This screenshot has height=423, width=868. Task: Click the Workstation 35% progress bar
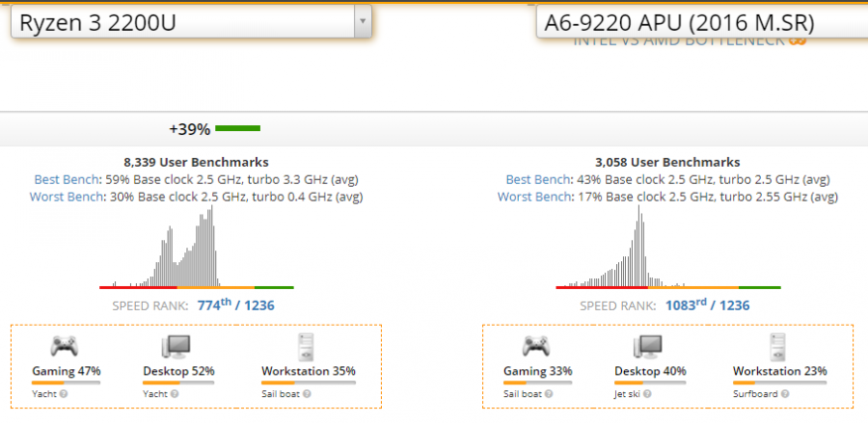tap(309, 383)
